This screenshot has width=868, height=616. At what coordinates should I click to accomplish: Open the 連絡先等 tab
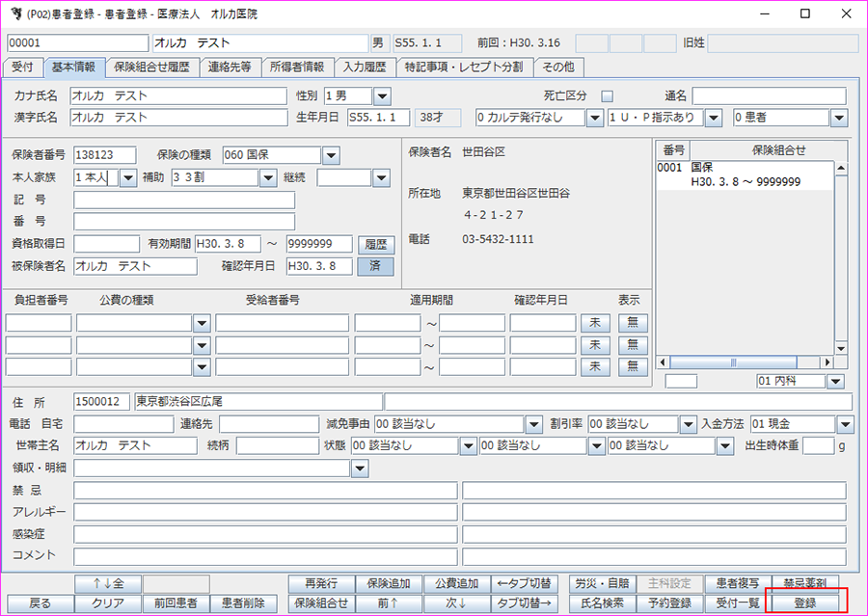(230, 67)
